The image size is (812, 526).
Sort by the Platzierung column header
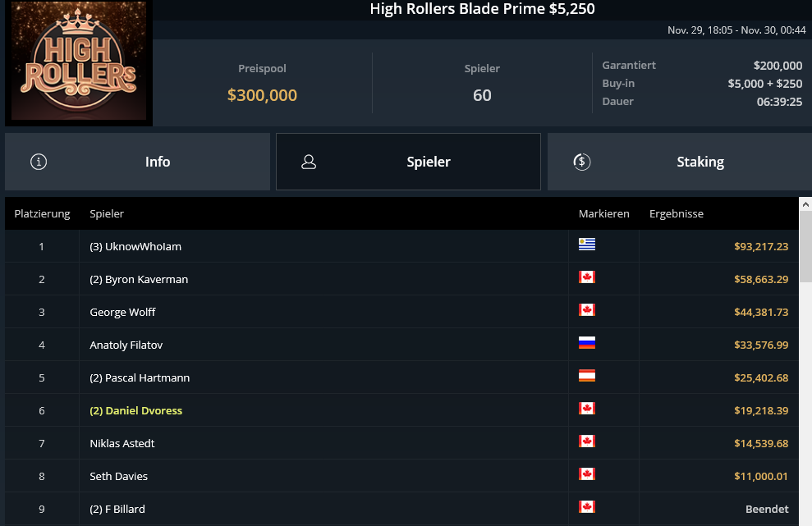coord(42,213)
